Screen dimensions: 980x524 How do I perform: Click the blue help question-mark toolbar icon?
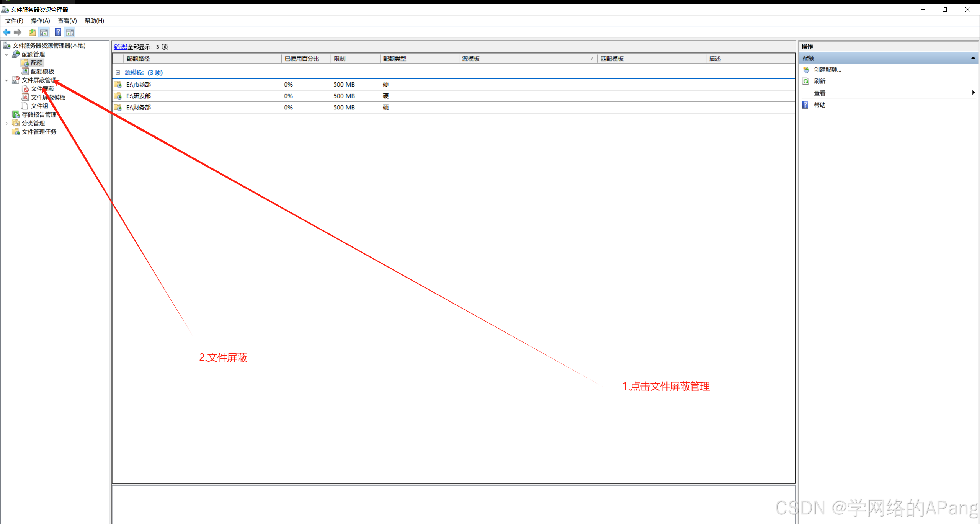pos(58,33)
